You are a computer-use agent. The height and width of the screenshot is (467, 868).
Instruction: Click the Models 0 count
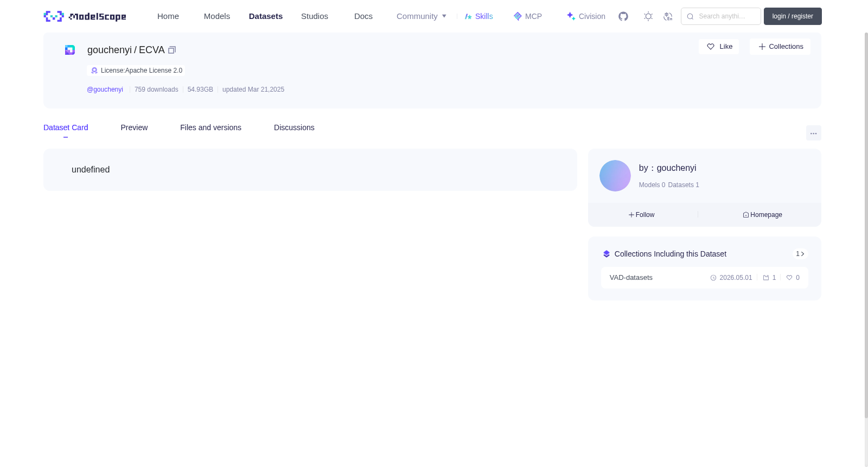652,185
